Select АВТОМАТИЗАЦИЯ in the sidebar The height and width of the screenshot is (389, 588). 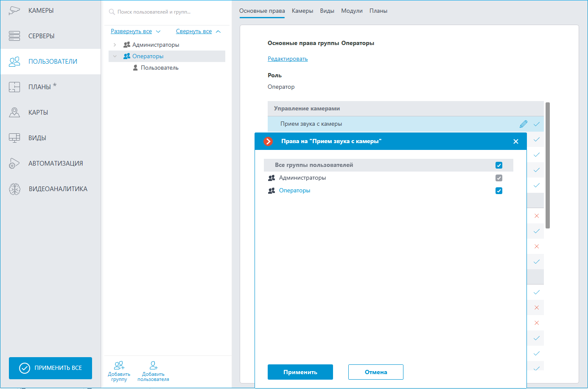click(50, 163)
